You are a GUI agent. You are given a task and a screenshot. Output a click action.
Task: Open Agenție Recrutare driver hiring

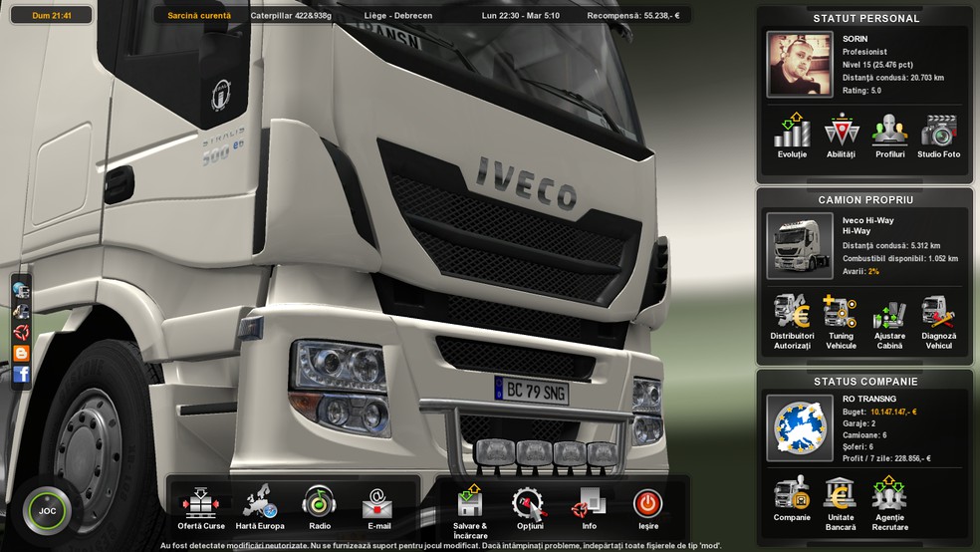(888, 495)
